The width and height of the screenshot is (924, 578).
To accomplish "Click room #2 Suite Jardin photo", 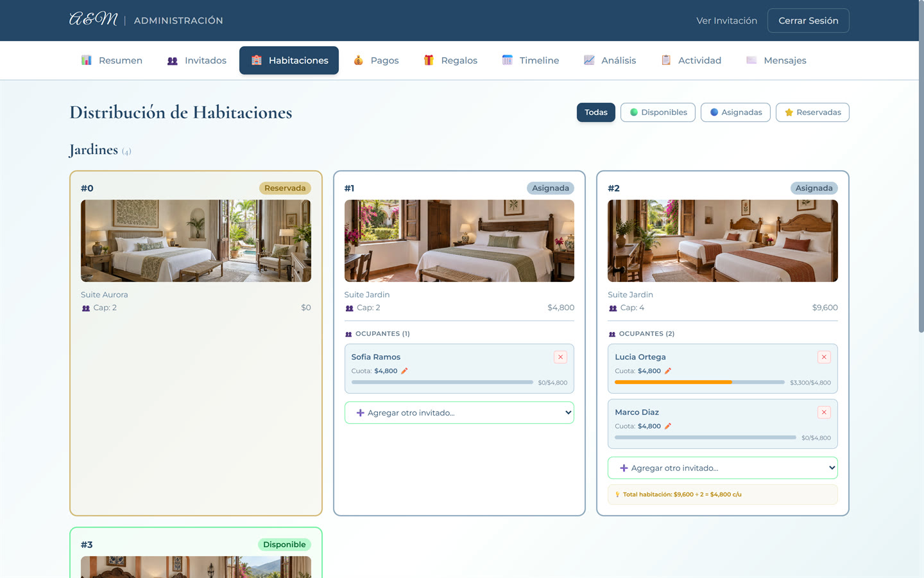I will [723, 241].
